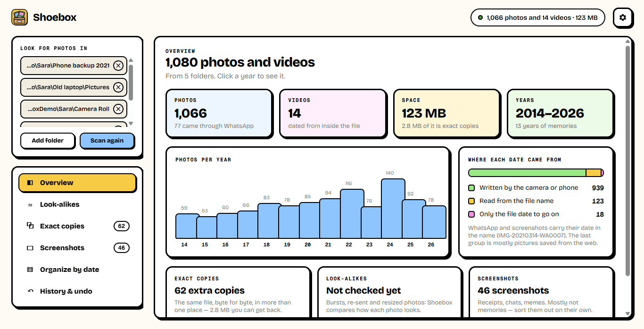Open History & undo
The height and width of the screenshot is (329, 644).
pyautogui.click(x=77, y=291)
